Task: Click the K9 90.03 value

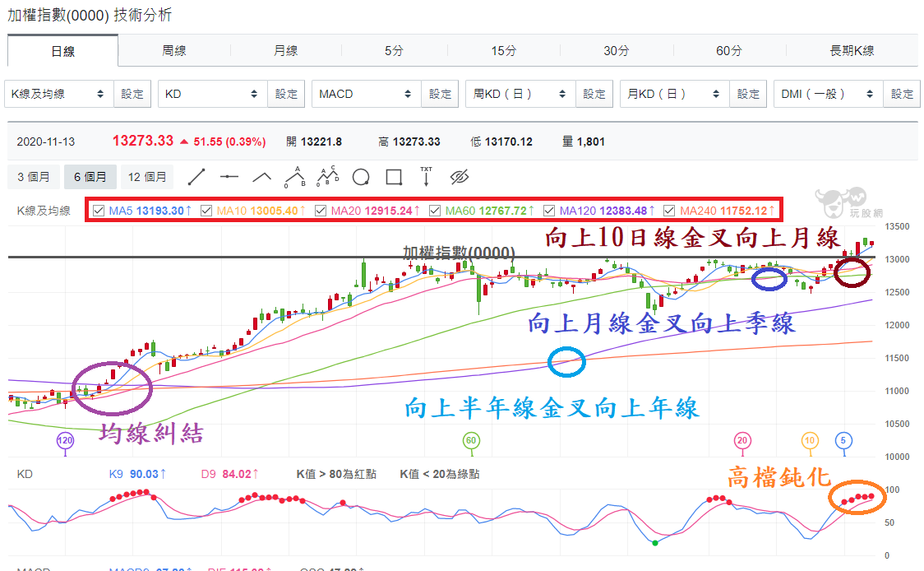Action: click(137, 474)
